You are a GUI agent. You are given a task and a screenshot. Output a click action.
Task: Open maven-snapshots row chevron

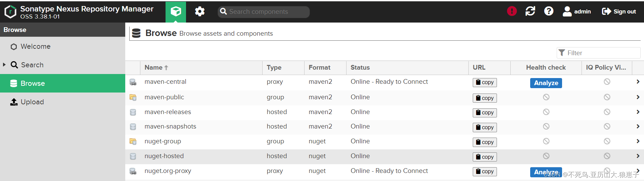click(638, 126)
